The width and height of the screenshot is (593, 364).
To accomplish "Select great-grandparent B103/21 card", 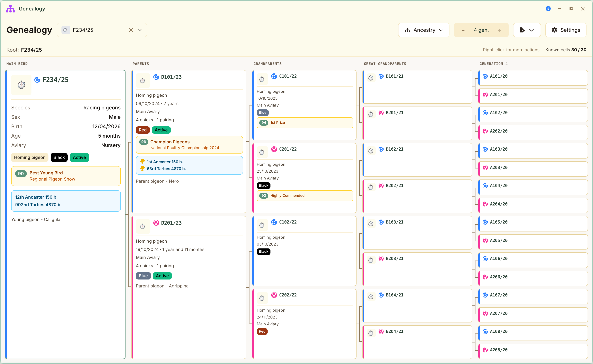I will (x=417, y=233).
